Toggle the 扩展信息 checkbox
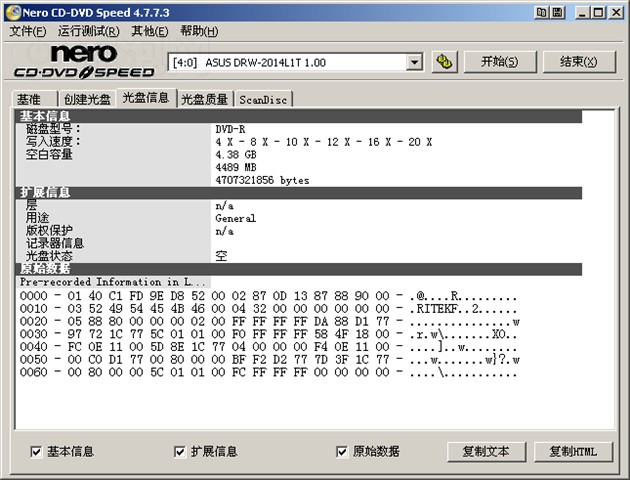630x480 pixels. (x=180, y=452)
